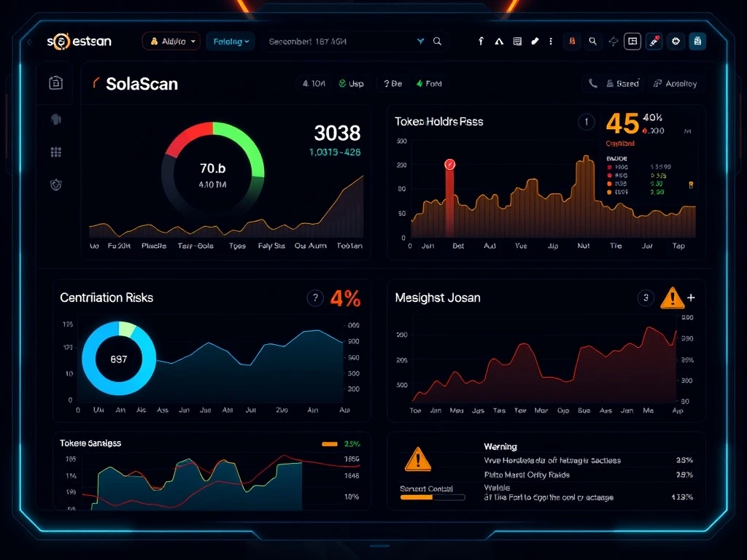Image resolution: width=747 pixels, height=560 pixels.
Task: Open the blue chevron inside the search bar
Action: pyautogui.click(x=420, y=42)
